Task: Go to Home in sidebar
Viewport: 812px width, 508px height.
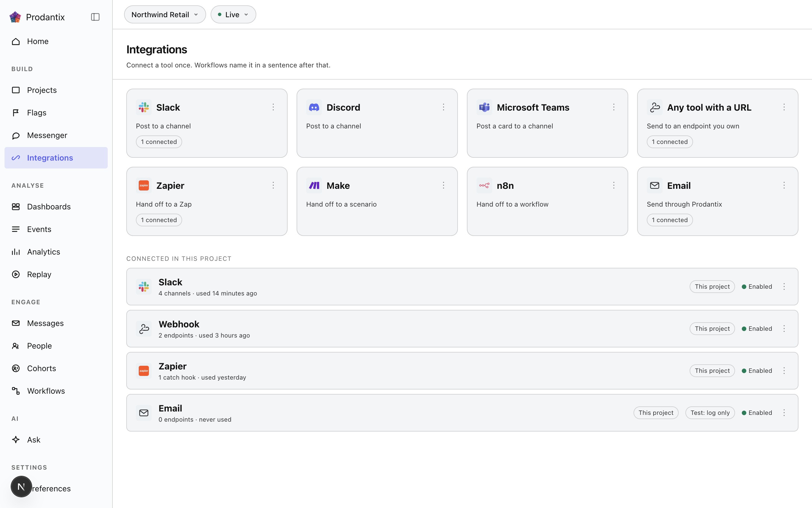Action: pos(56,41)
